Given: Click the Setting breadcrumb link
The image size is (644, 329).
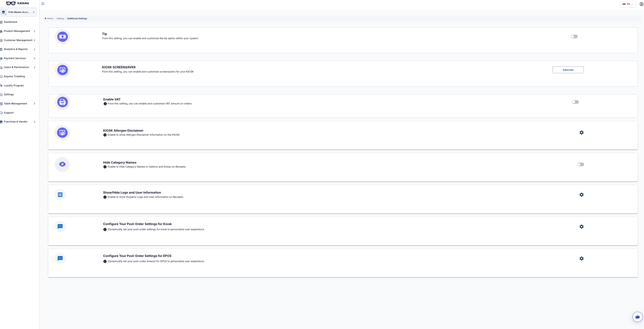Looking at the screenshot, I should pos(60,19).
